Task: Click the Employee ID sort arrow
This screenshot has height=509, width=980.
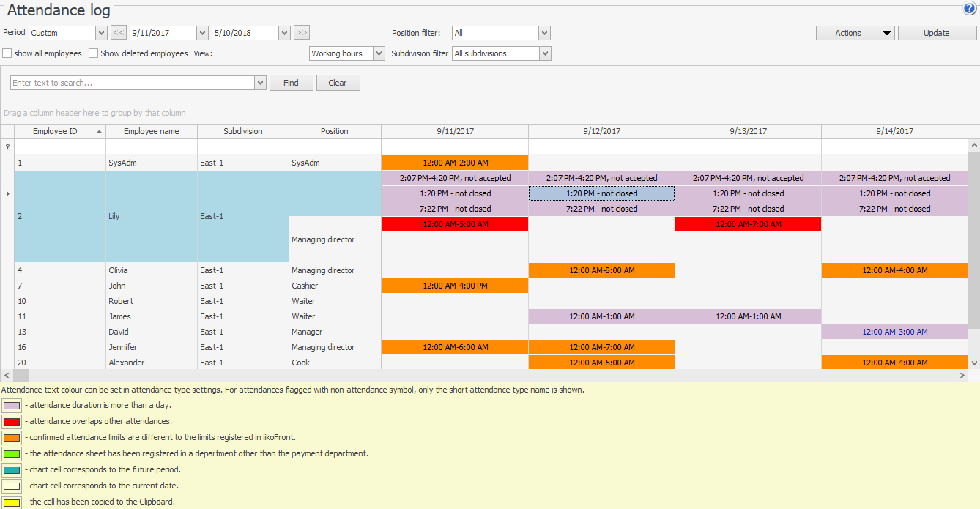Action: 99,132
